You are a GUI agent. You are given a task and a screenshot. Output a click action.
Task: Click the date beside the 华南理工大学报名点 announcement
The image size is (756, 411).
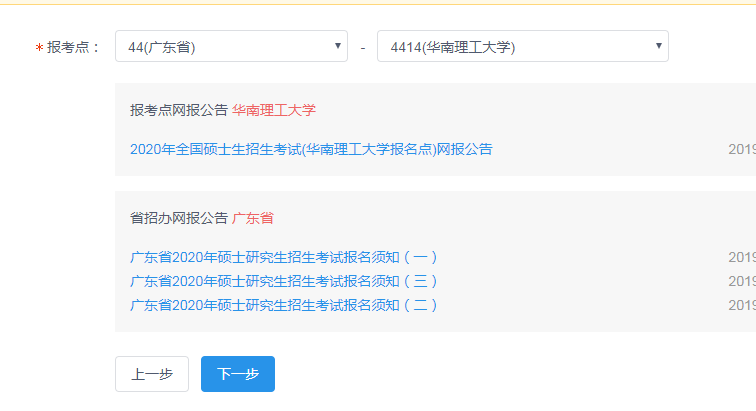click(x=742, y=149)
